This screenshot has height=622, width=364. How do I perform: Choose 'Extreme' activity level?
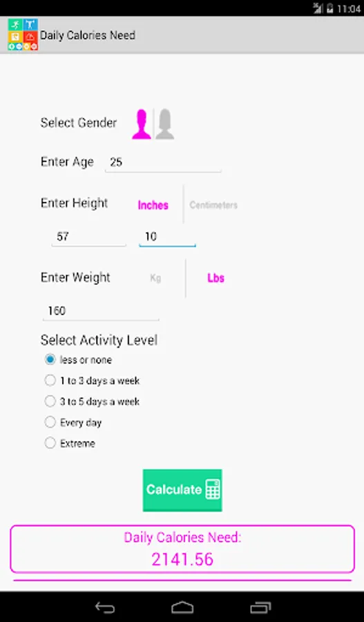pos(70,443)
